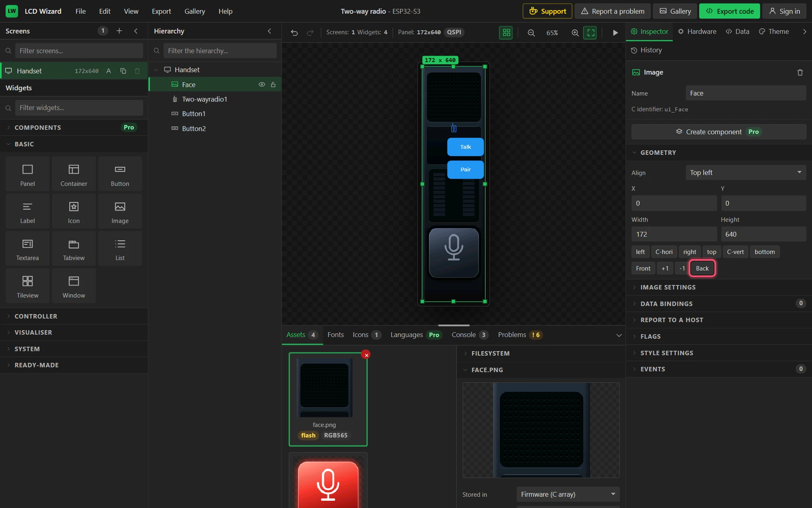Screen dimensions: 812x508
Task: Switch to the Hardware tab
Action: point(697,31)
